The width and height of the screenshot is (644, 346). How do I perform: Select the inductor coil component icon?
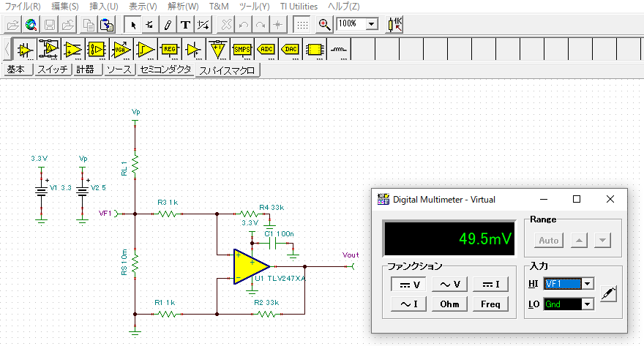[x=339, y=49]
